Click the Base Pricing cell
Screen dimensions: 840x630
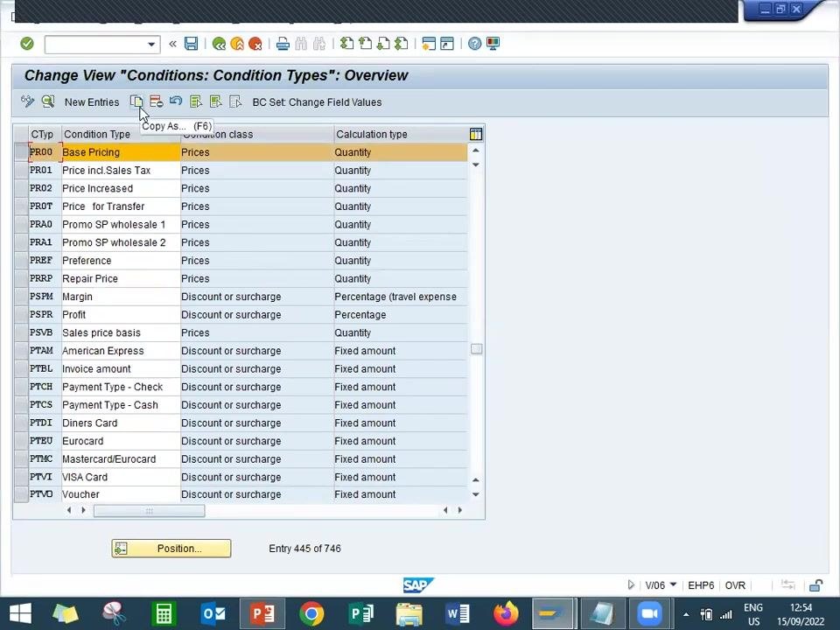pos(121,152)
